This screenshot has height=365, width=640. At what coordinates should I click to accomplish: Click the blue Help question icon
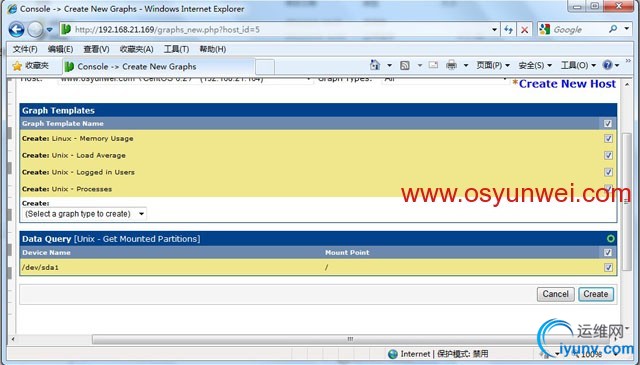click(x=608, y=65)
